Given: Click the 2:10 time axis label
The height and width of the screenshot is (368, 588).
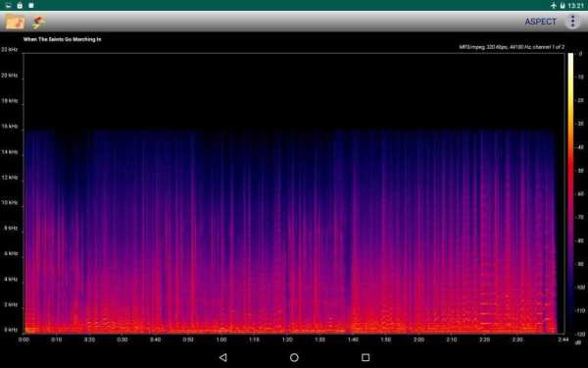Looking at the screenshot, I should click(452, 340).
